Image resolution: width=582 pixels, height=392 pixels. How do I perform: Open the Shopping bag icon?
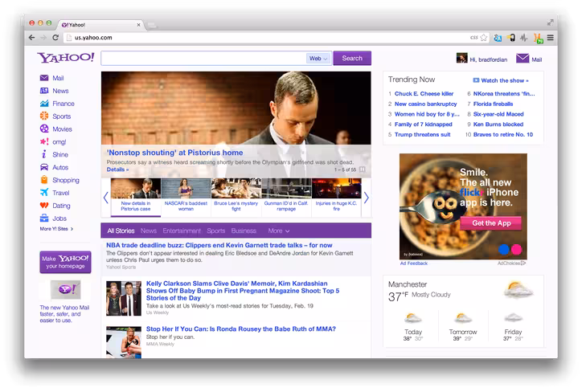(x=44, y=180)
